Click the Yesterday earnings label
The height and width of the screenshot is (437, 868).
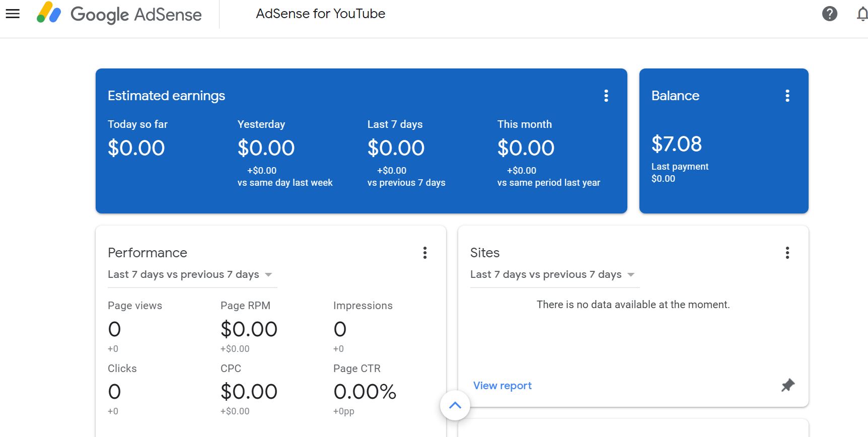pyautogui.click(x=261, y=124)
